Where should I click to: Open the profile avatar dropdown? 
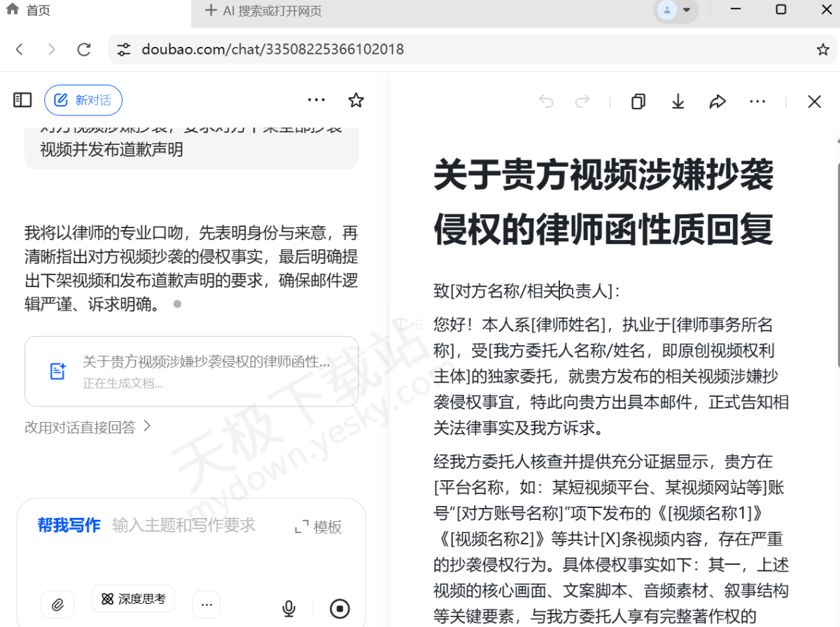tap(675, 10)
